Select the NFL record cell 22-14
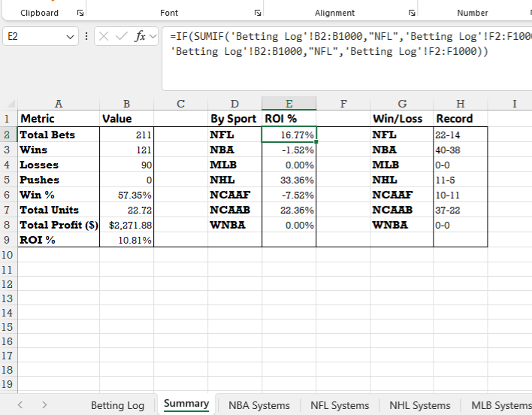The width and height of the screenshot is (532, 415). [461, 135]
